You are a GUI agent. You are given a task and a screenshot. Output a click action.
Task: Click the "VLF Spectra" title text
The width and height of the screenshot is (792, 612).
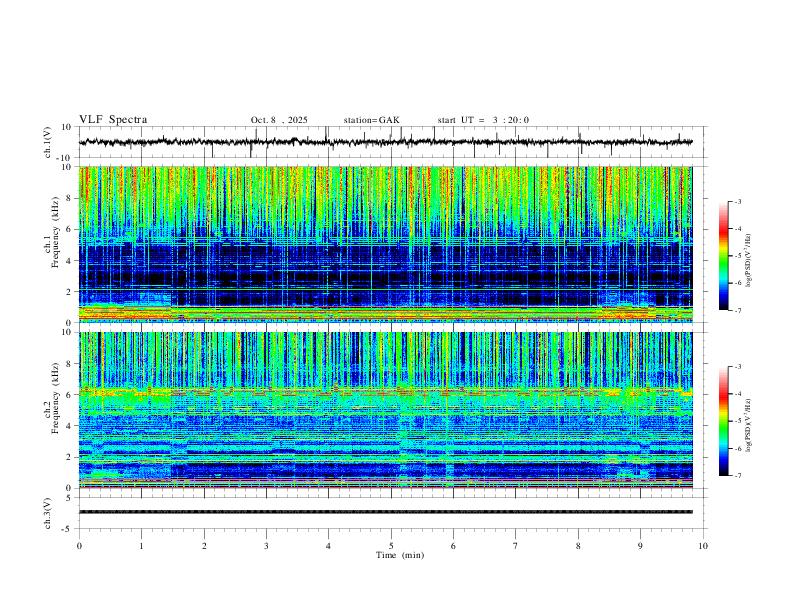113,120
